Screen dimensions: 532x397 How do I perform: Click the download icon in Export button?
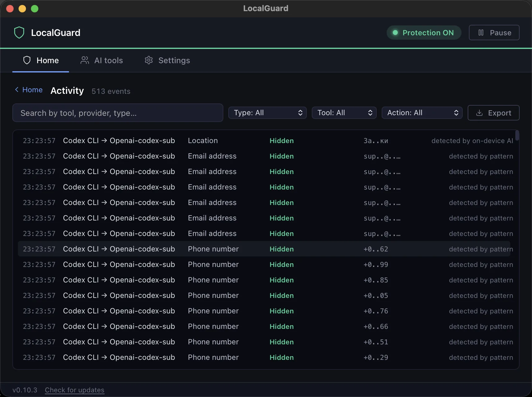pos(479,113)
